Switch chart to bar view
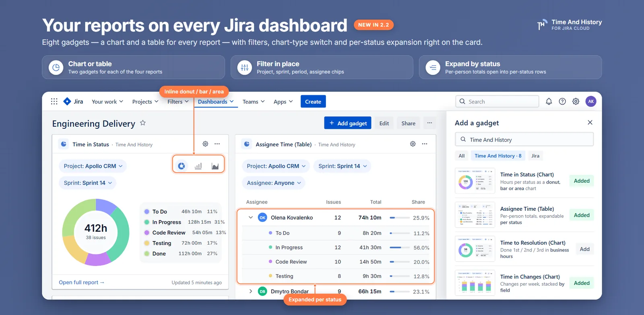644x315 pixels. [198, 166]
